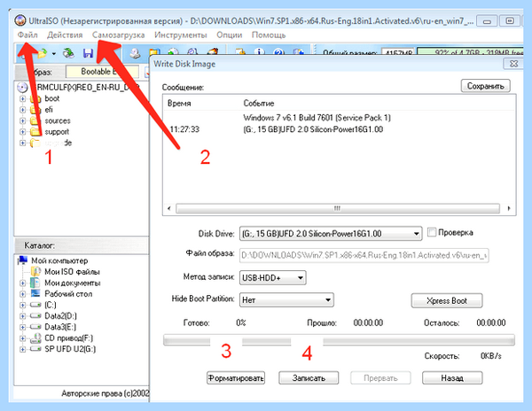The width and height of the screenshot is (532, 411).
Task: Expand the Рабочий стол node
Action: click(22, 294)
